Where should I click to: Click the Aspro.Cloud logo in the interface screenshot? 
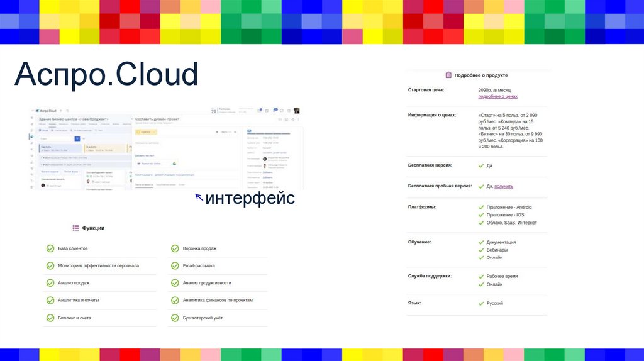point(46,111)
